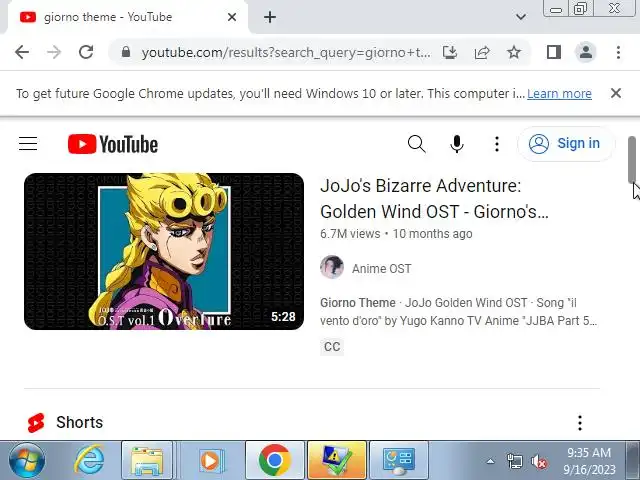The image size is (640, 480).
Task: Open Windows Media Player from the taskbar
Action: pos(211,460)
